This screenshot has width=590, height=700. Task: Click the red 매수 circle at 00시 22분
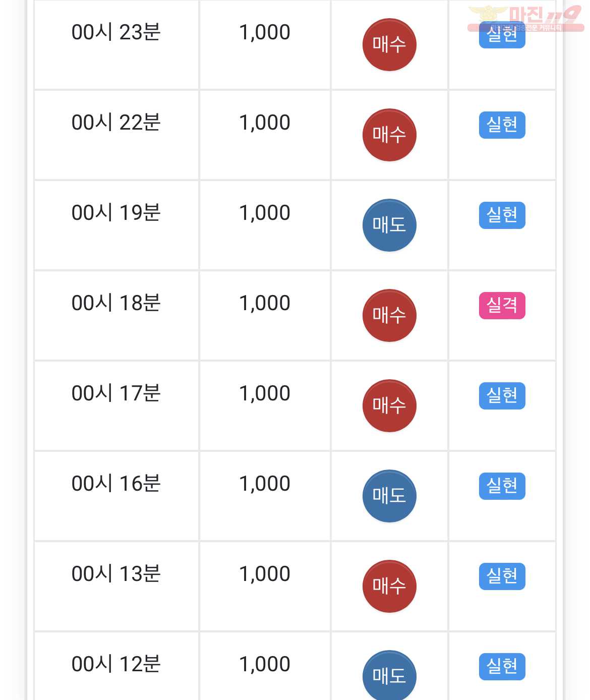pos(389,135)
